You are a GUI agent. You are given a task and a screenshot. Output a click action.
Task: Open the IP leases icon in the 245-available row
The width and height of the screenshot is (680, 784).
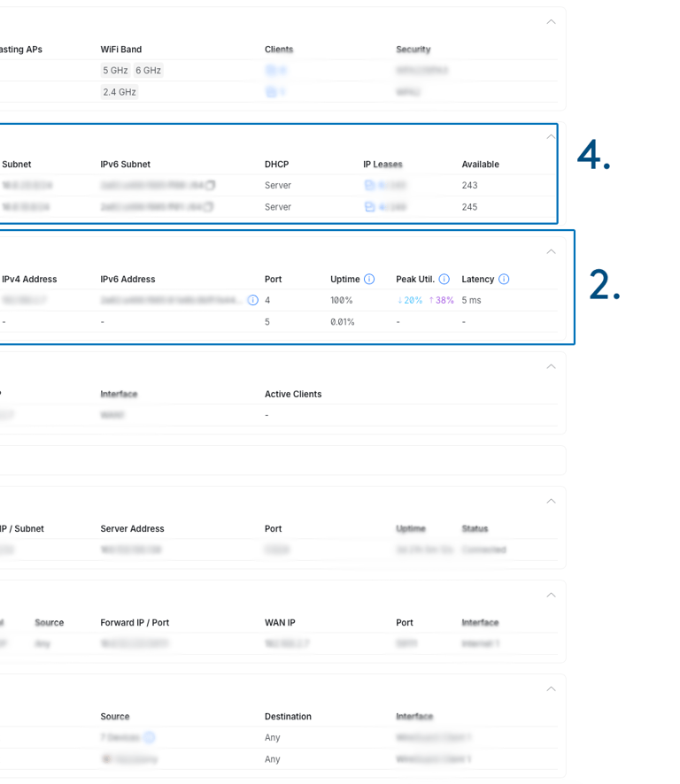click(369, 207)
